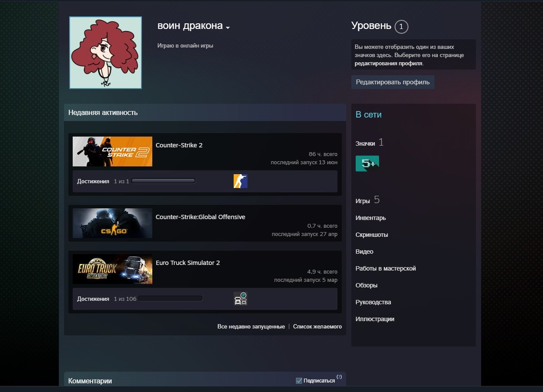Image resolution: width=543 pixels, height=392 pixels.
Task: Click the 1 из 1 achievements count
Action: pos(122,182)
